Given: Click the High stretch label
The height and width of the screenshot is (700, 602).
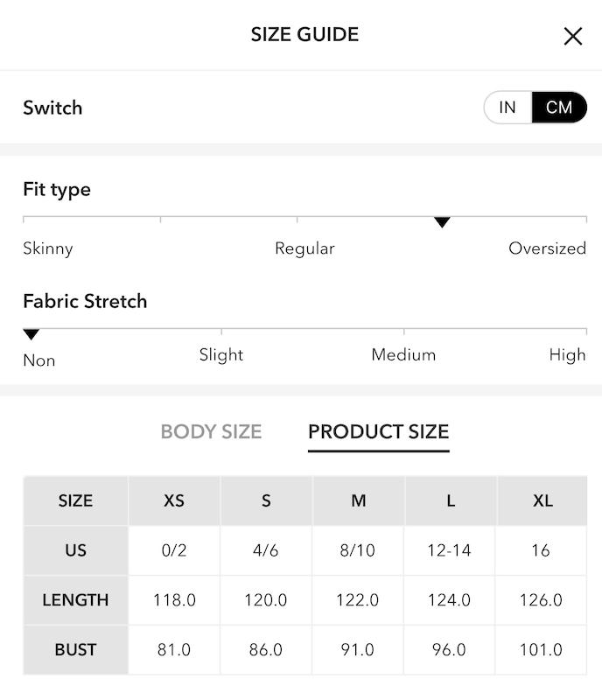Looking at the screenshot, I should click(567, 355).
